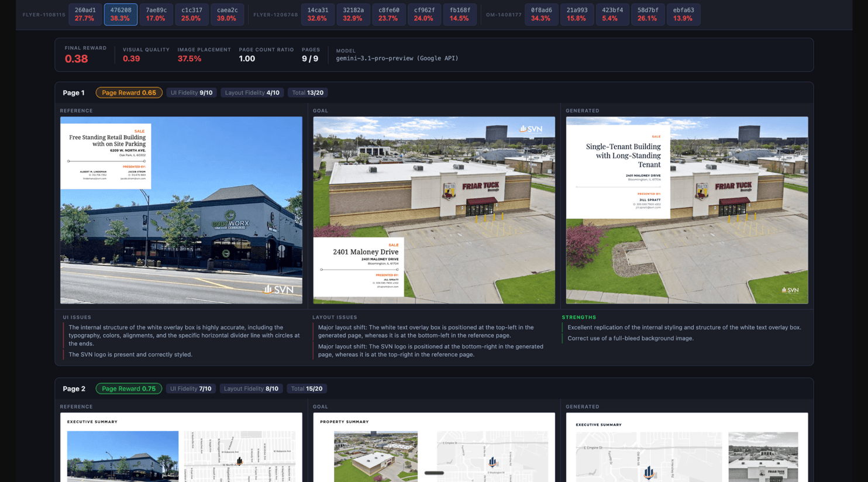Open Page 1 Reference flyer image

(181, 210)
